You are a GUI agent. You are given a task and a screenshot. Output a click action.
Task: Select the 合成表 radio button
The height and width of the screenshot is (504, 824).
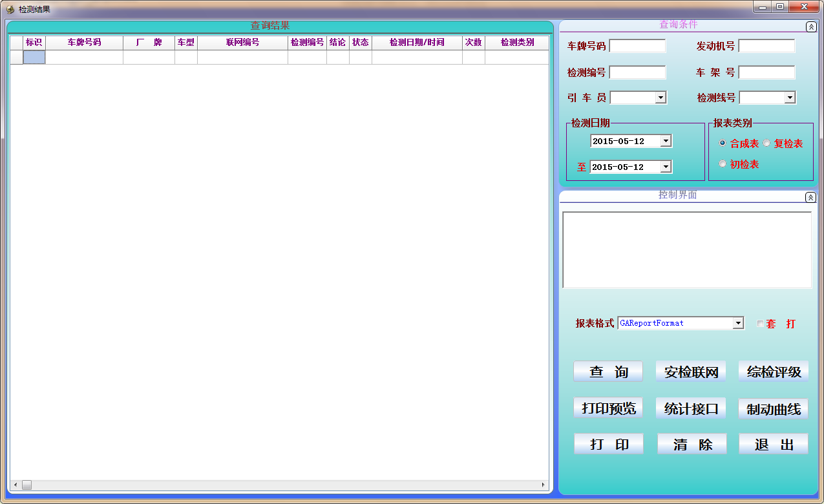coord(723,143)
